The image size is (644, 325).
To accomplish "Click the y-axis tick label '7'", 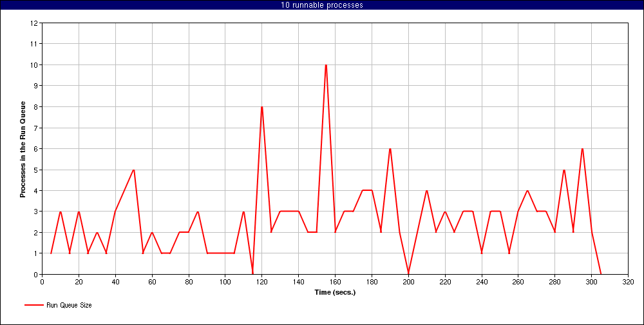I will (x=35, y=128).
